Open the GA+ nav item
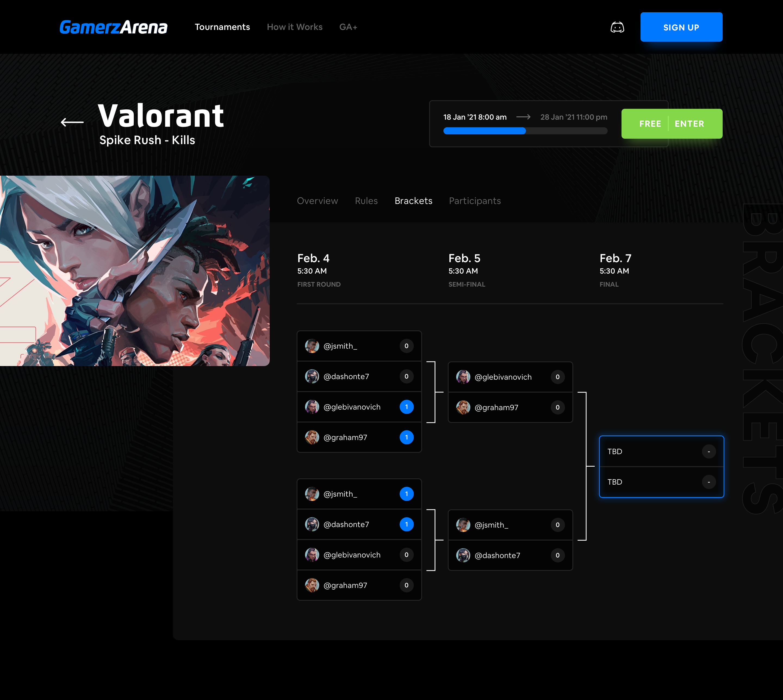783x700 pixels. pyautogui.click(x=348, y=27)
